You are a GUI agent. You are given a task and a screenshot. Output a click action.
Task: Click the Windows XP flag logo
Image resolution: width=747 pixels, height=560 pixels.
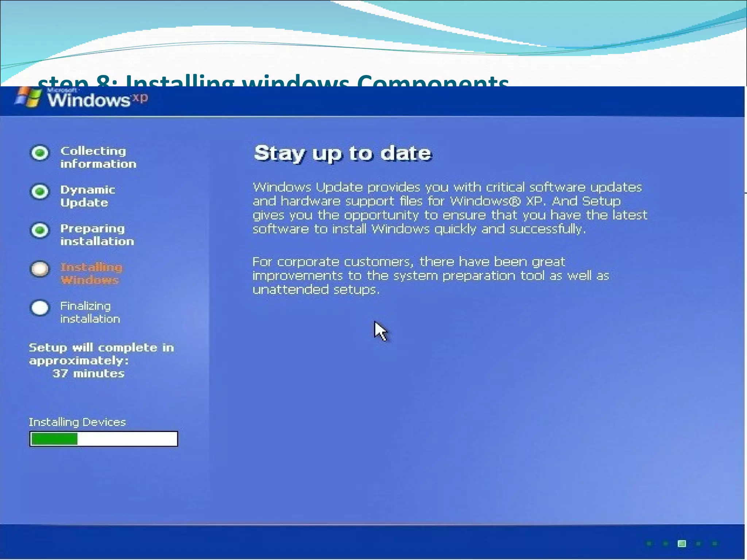pyautogui.click(x=28, y=97)
